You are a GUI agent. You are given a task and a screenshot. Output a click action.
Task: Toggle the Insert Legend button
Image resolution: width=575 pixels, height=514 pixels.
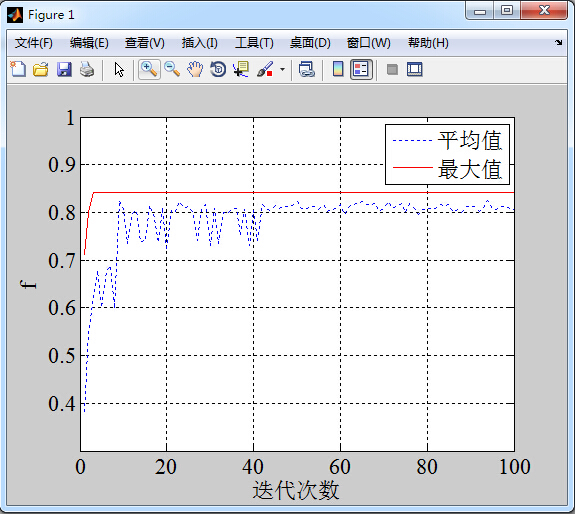click(361, 69)
